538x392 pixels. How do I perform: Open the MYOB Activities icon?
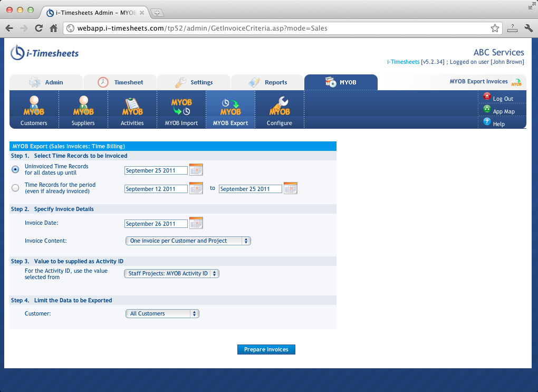point(132,107)
